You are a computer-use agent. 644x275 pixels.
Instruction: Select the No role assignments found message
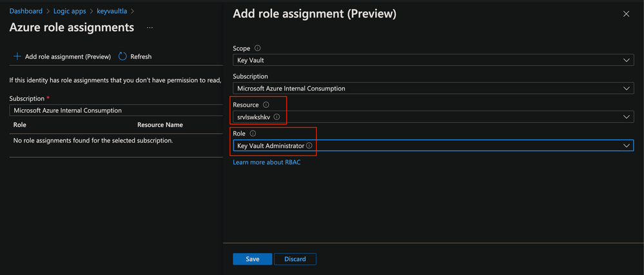[93, 141]
